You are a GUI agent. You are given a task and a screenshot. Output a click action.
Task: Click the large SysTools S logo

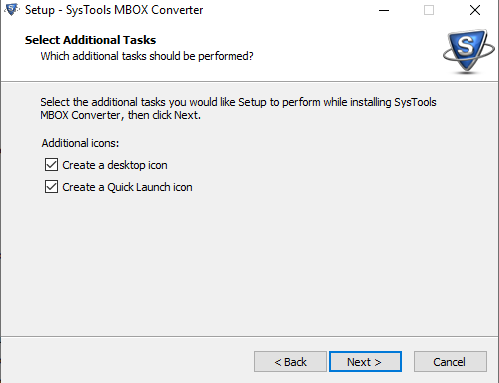tap(468, 51)
